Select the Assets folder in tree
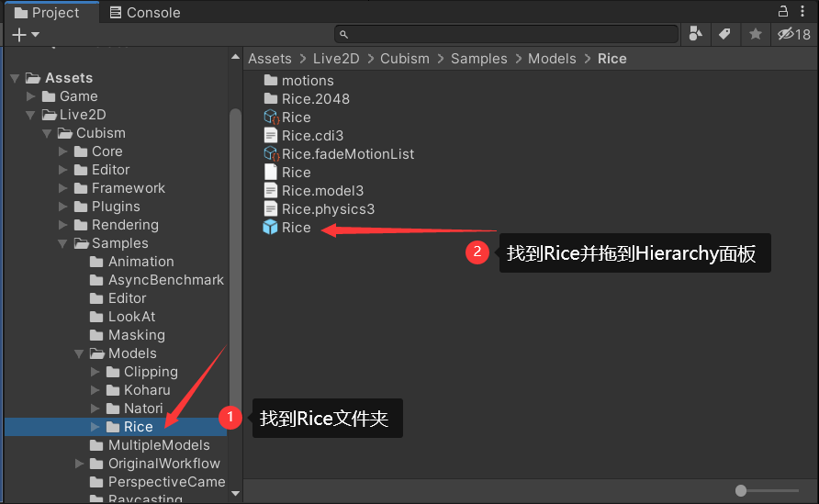 pos(59,78)
